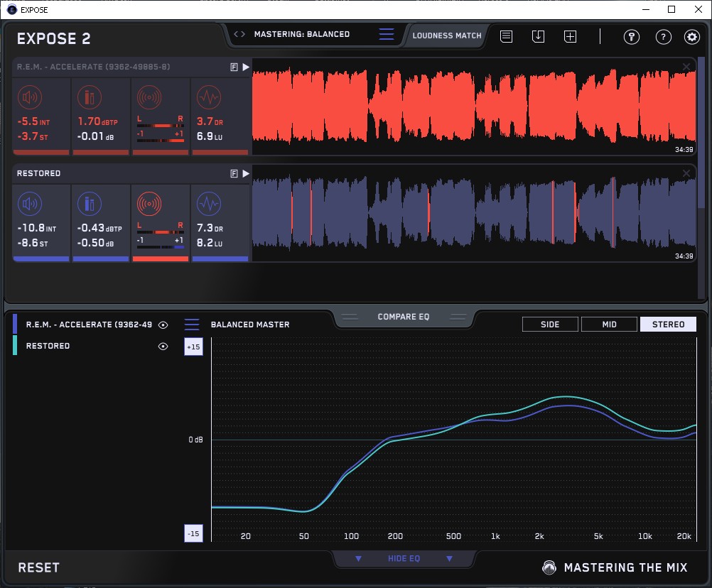Open the settings gear icon
712x588 pixels.
point(691,37)
